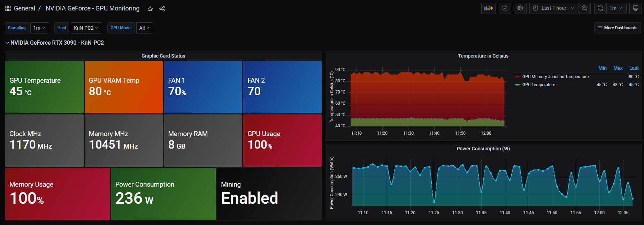This screenshot has height=225, width=644.
Task: Click the GPU Temperature 45 °C stat tile
Action: click(x=45, y=87)
